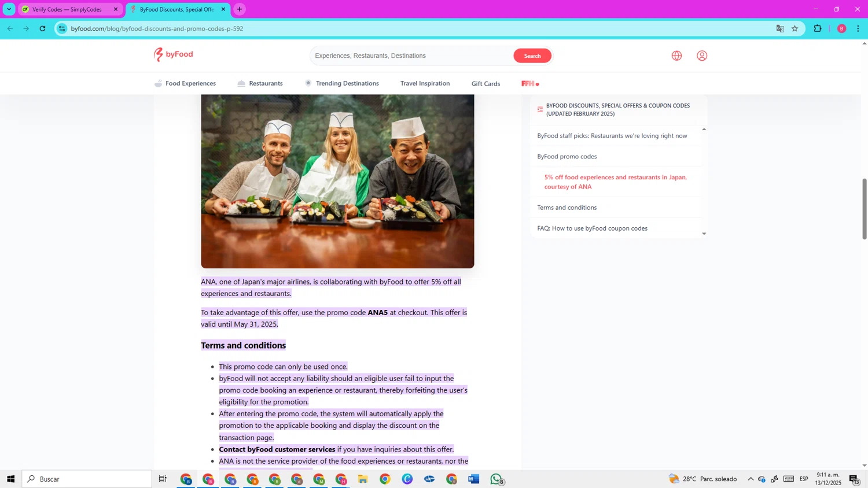Viewport: 868px width, 488px height.
Task: Open Gift Cards page
Action: 486,84
